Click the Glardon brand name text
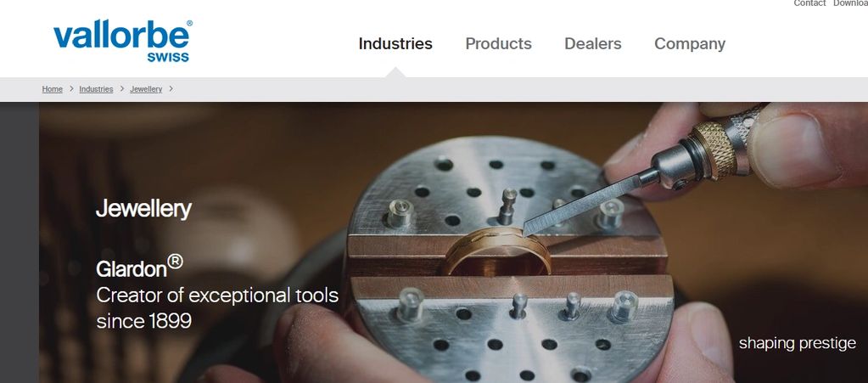 [132, 269]
